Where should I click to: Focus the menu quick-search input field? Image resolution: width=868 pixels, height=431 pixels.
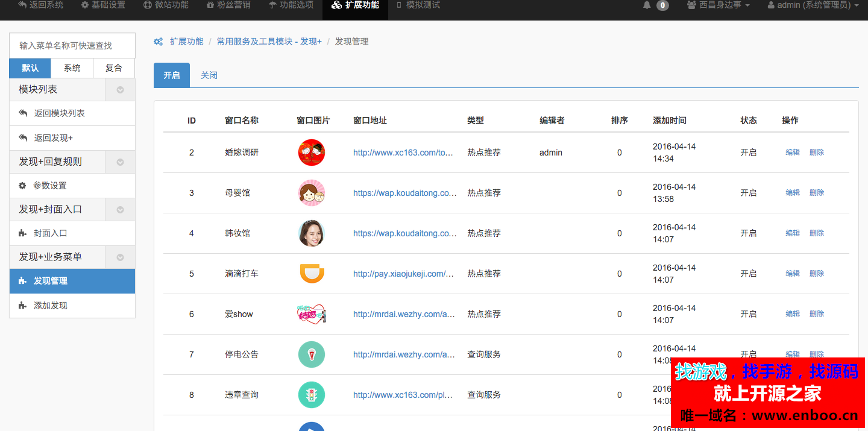(x=72, y=46)
